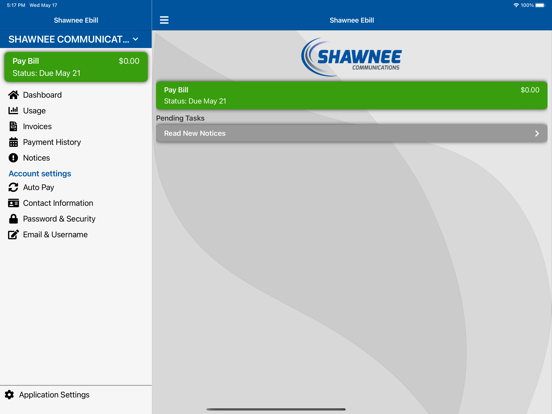
Task: Open Read New Notices pending task
Action: 351,133
